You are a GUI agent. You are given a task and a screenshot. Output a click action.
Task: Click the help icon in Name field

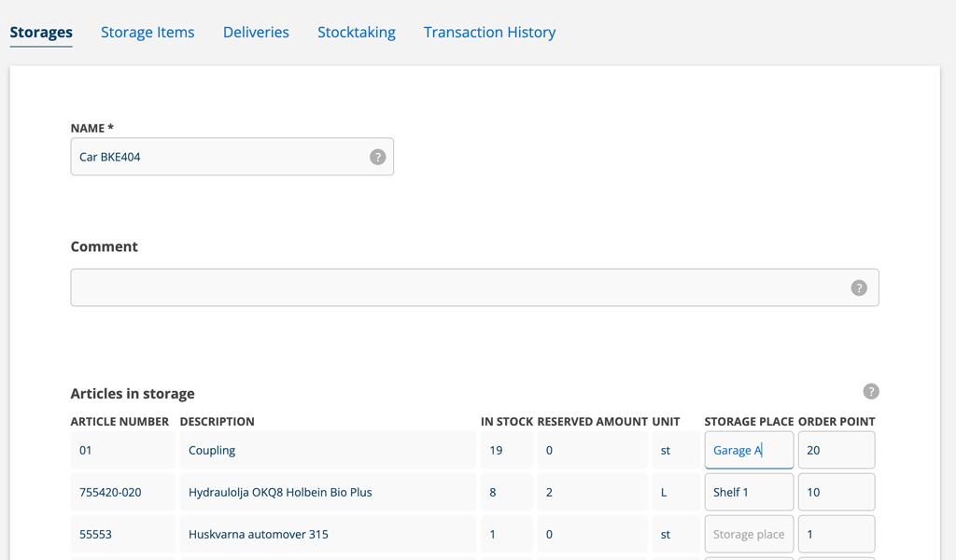pos(377,157)
